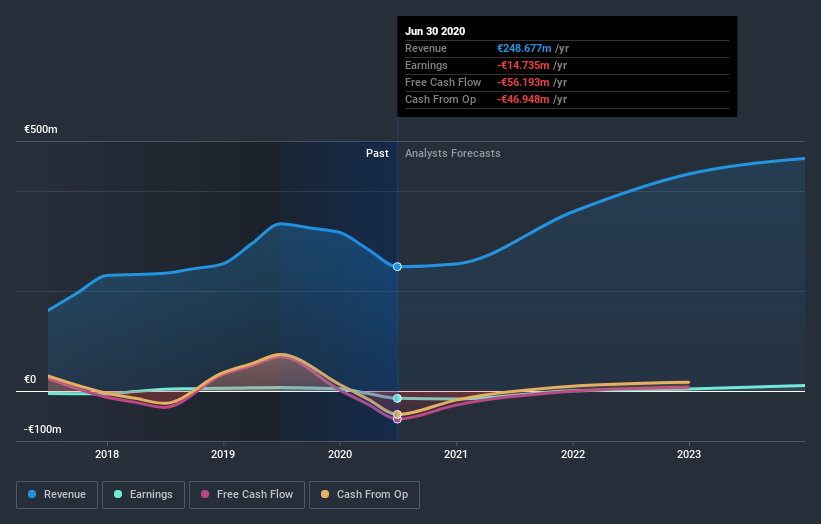Click the €500m y-axis label
Image resolution: width=821 pixels, height=524 pixels.
tap(41, 129)
